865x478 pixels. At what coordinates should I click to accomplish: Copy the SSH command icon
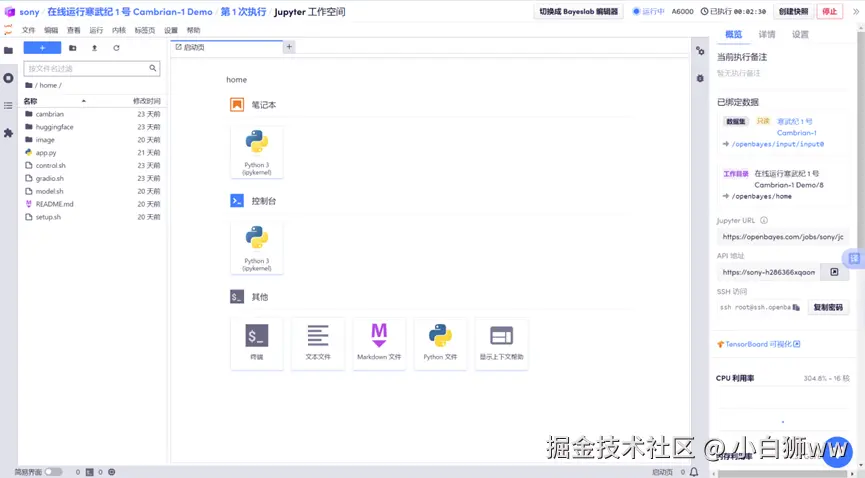pyautogui.click(x=796, y=307)
